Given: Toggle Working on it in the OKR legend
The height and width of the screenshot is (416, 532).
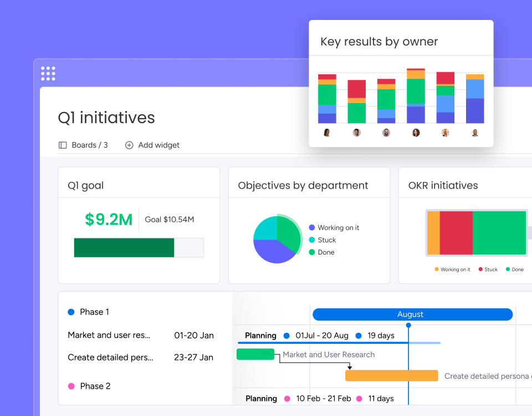Looking at the screenshot, I should click(453, 270).
